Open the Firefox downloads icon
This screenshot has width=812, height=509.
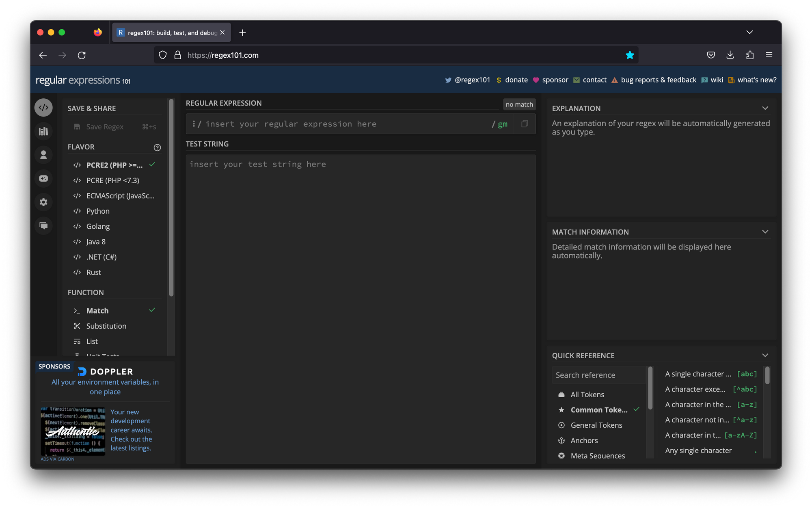point(730,55)
